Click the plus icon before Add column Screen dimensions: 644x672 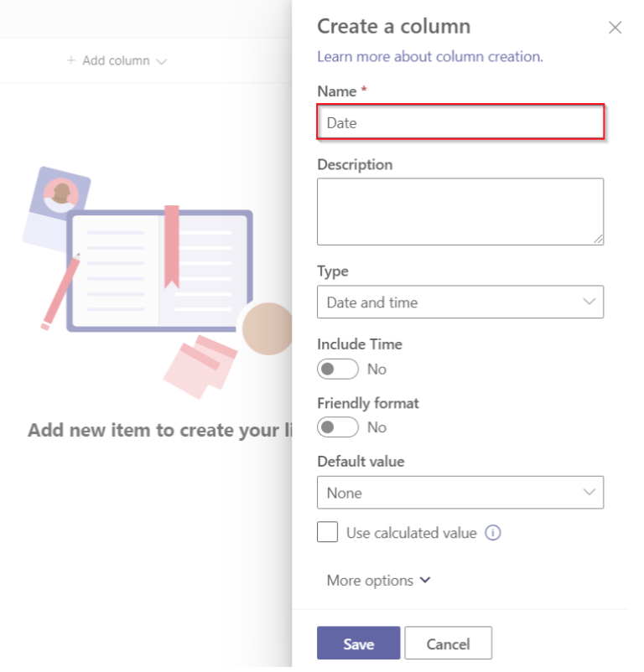click(71, 60)
